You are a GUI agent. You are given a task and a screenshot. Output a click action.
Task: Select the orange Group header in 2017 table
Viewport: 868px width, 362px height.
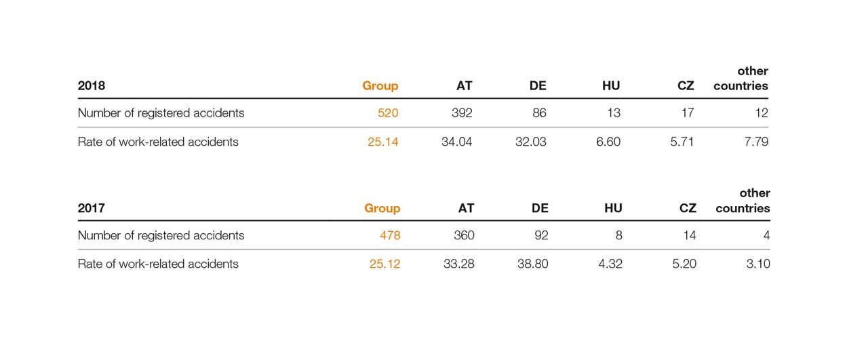tap(382, 208)
